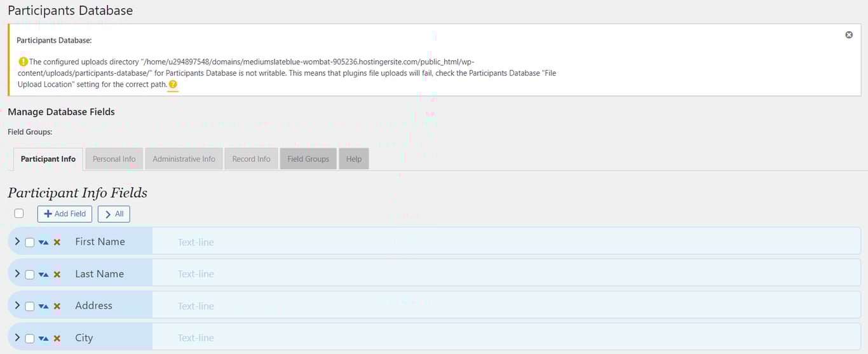
Task: Expand the Last Name field row
Action: [x=17, y=274]
